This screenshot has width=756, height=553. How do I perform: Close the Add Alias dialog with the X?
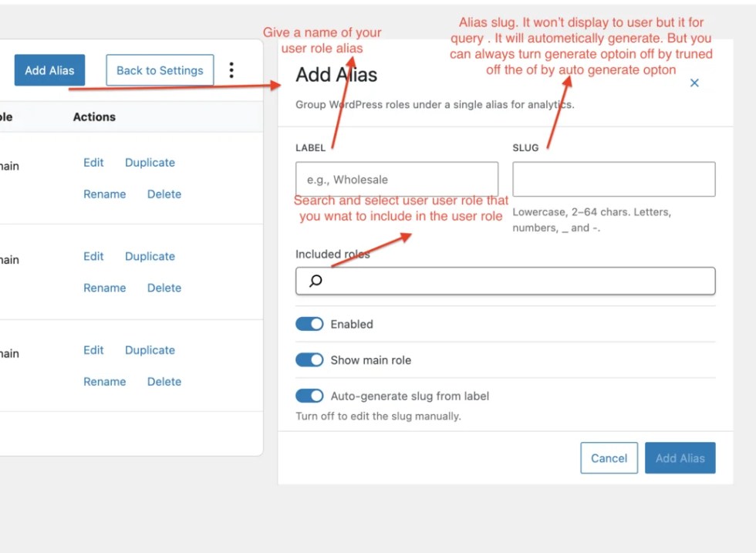[694, 83]
